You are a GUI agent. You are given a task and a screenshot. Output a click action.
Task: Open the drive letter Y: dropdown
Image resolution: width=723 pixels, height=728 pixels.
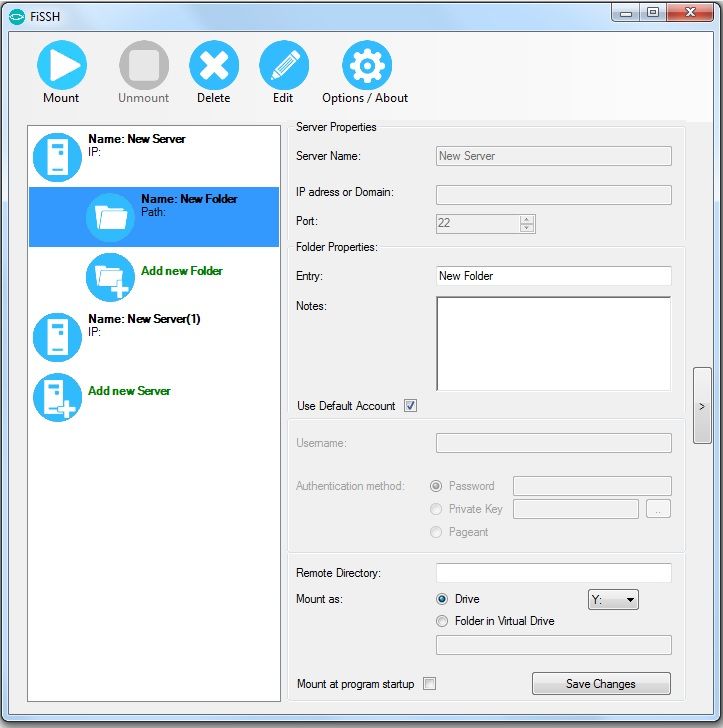click(612, 600)
